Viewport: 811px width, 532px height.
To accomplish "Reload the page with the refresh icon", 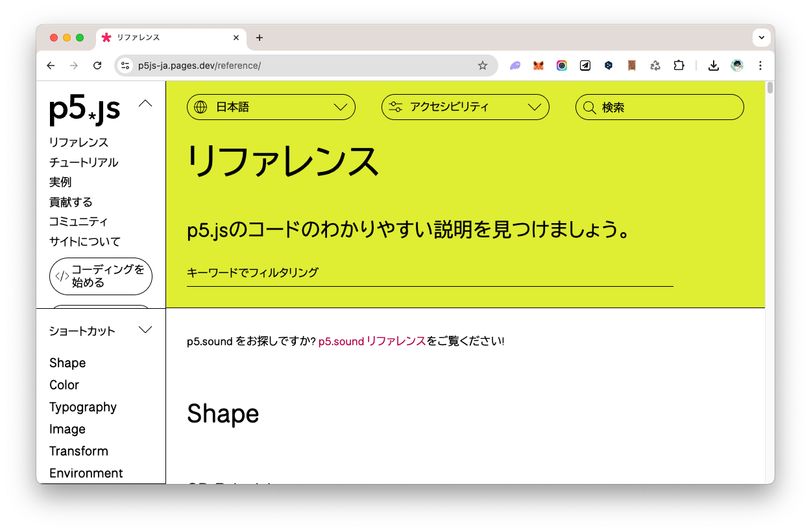I will pos(97,66).
